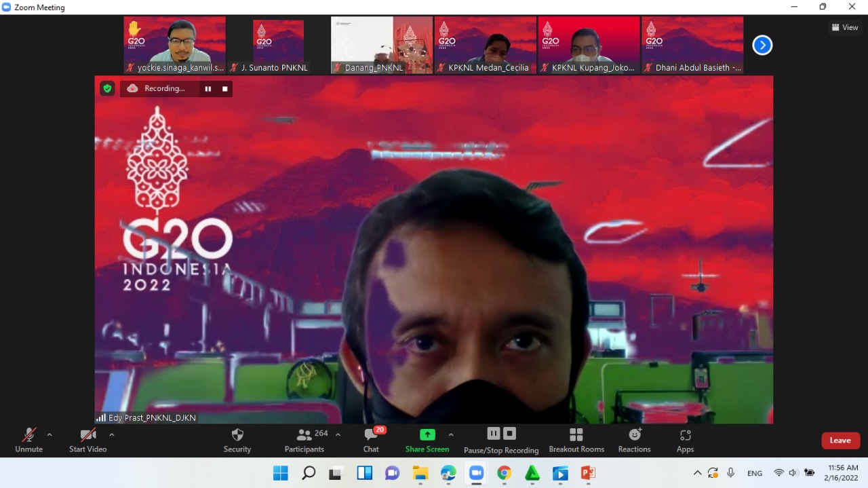
Task: Stop recording using the top indicator square
Action: [225, 89]
